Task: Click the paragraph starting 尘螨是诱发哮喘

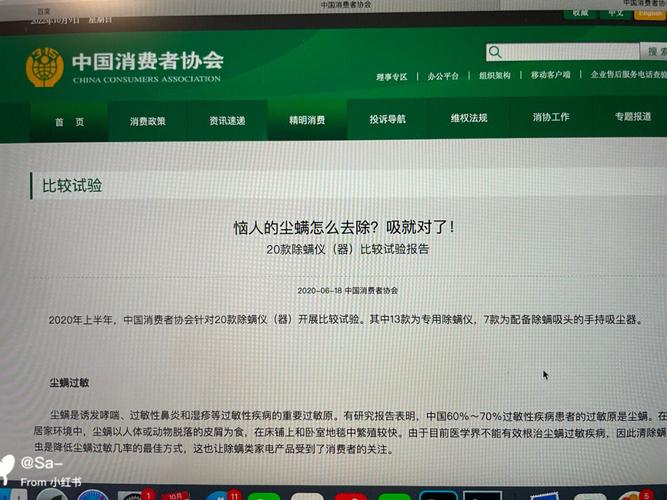Action: point(350,432)
